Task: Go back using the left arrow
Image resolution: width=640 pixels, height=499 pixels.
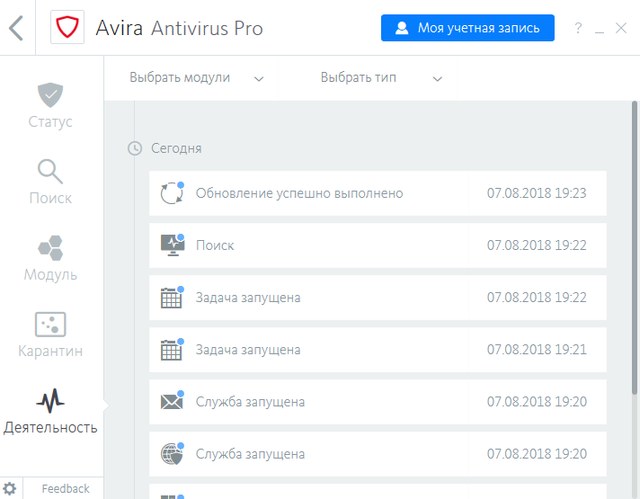Action: (16, 28)
